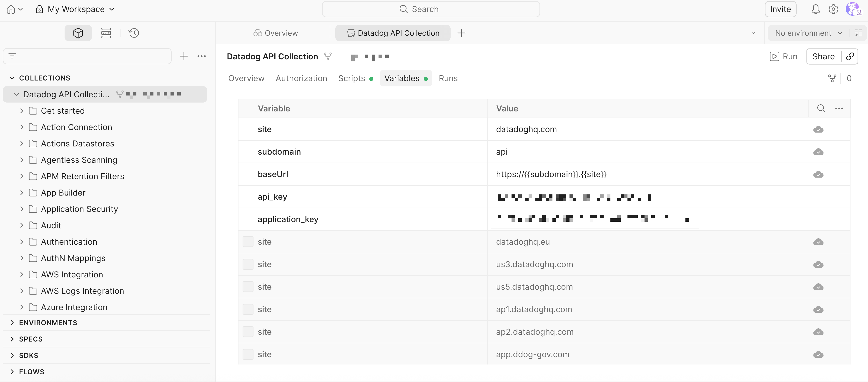Viewport: 868px width, 382px height.
Task: Click the copy link icon beside Share
Action: pos(850,56)
